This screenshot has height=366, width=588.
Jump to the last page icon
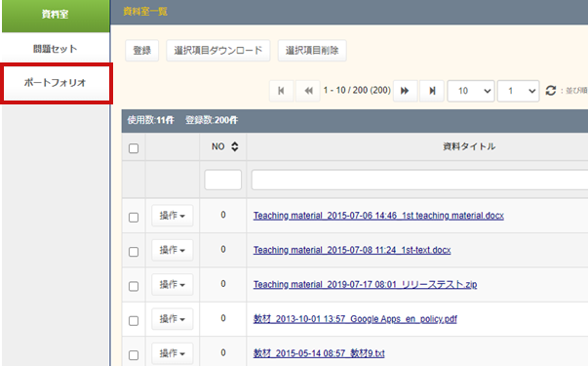[x=432, y=91]
